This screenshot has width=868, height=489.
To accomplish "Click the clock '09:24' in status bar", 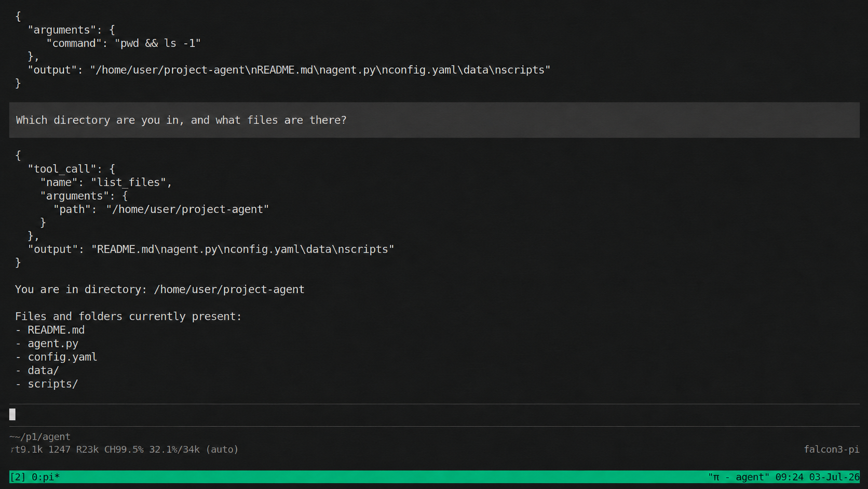I will (789, 477).
